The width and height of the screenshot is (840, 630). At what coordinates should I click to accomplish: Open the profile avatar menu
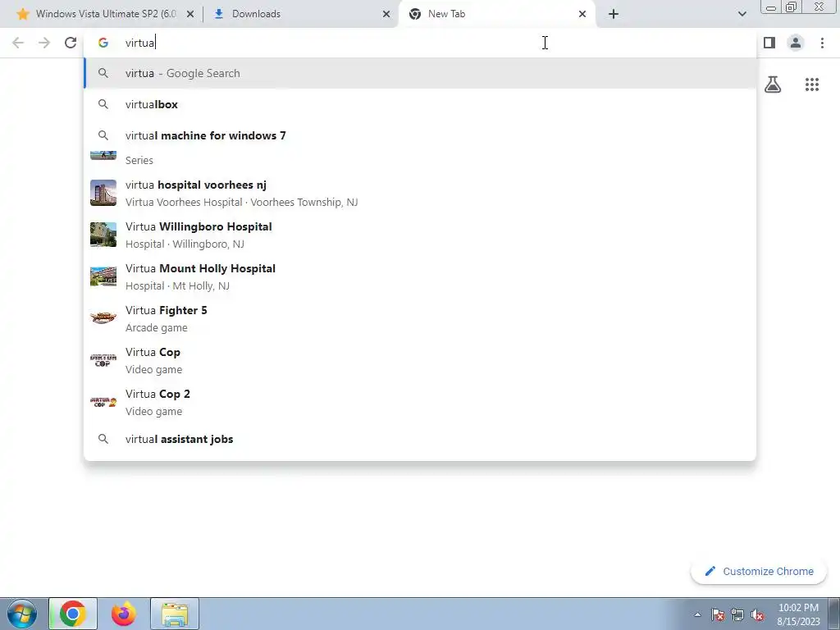(x=796, y=43)
